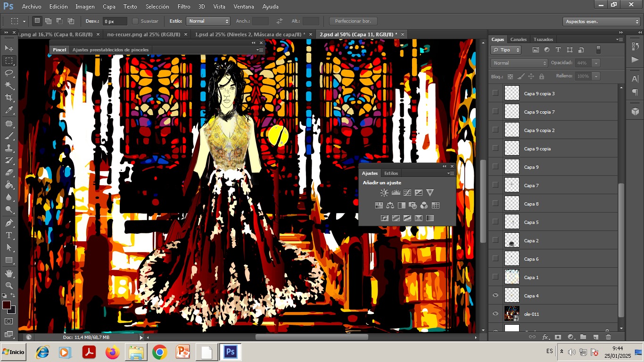Collapse the Ajustes panel to icons
The width and height of the screenshot is (644, 362).
click(x=444, y=166)
